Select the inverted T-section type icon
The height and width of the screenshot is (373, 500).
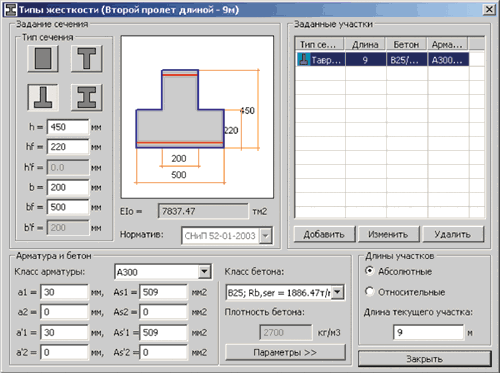point(43,97)
